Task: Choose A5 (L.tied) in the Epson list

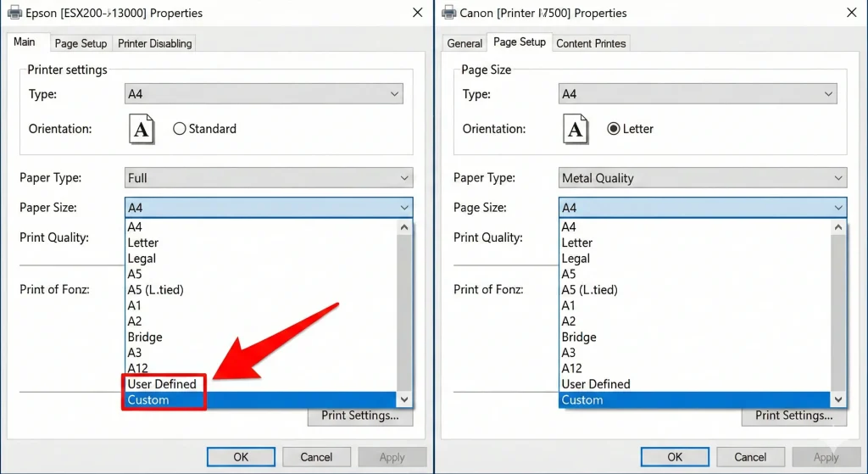Action: [x=261, y=290]
